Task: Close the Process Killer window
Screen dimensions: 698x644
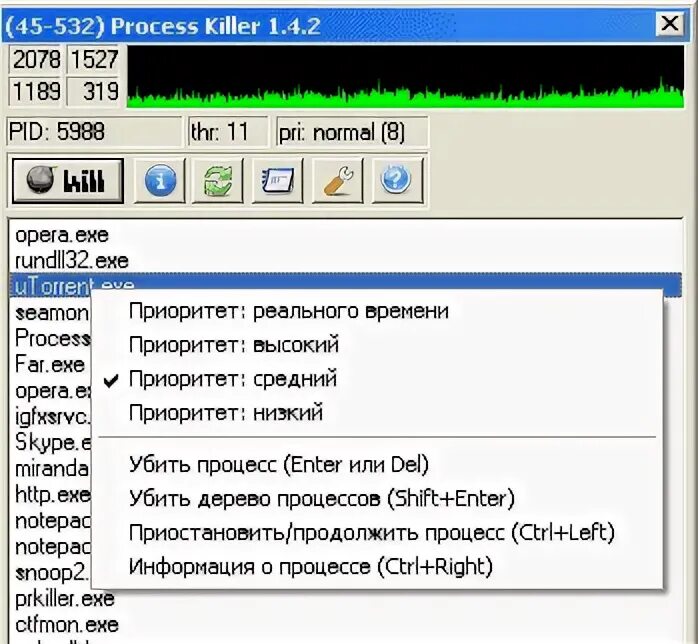Action: 670,24
